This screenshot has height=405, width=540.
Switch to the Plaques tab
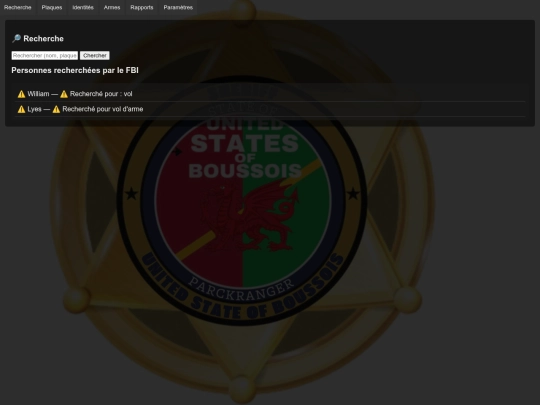click(x=52, y=8)
